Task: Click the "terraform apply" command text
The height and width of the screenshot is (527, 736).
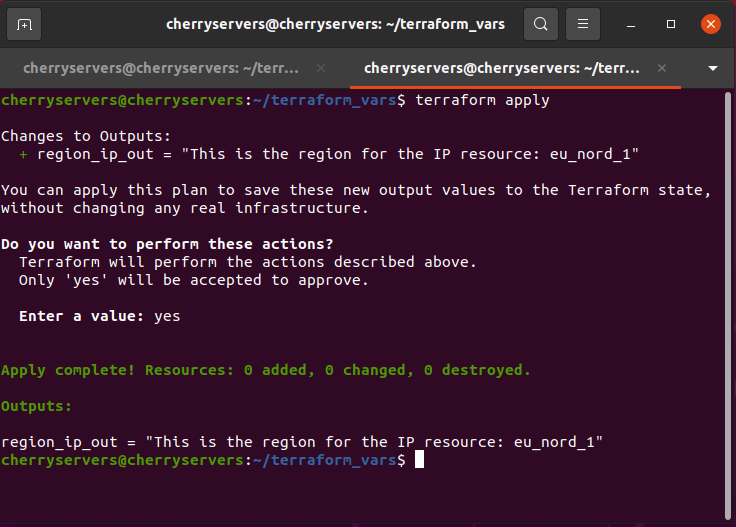Action: (x=482, y=100)
